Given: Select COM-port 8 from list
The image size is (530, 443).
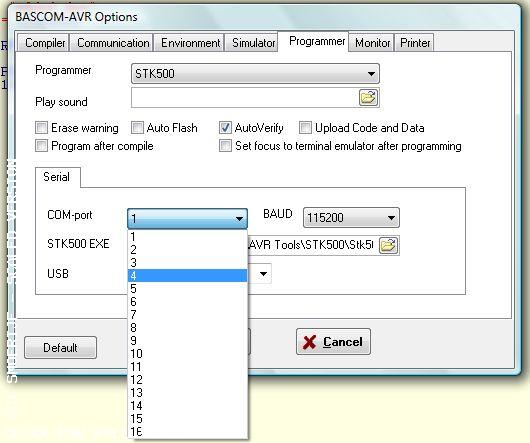Looking at the screenshot, I should coord(188,327).
